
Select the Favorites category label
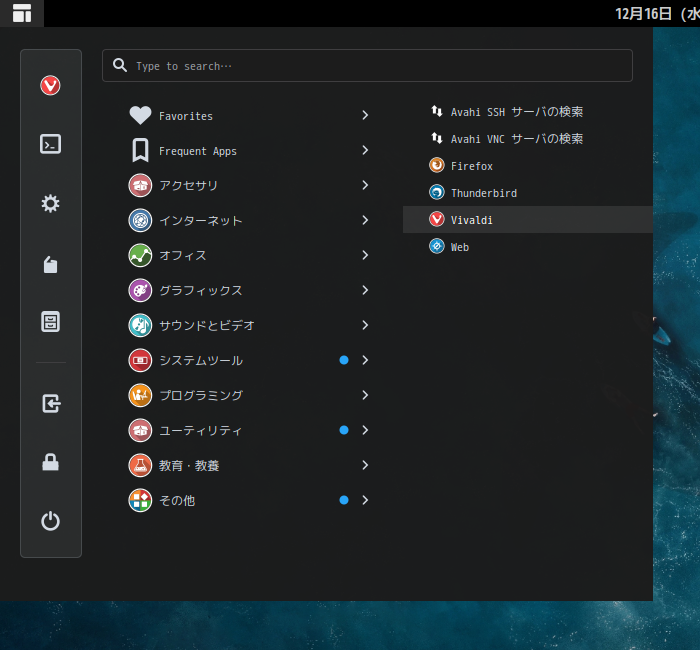point(186,116)
